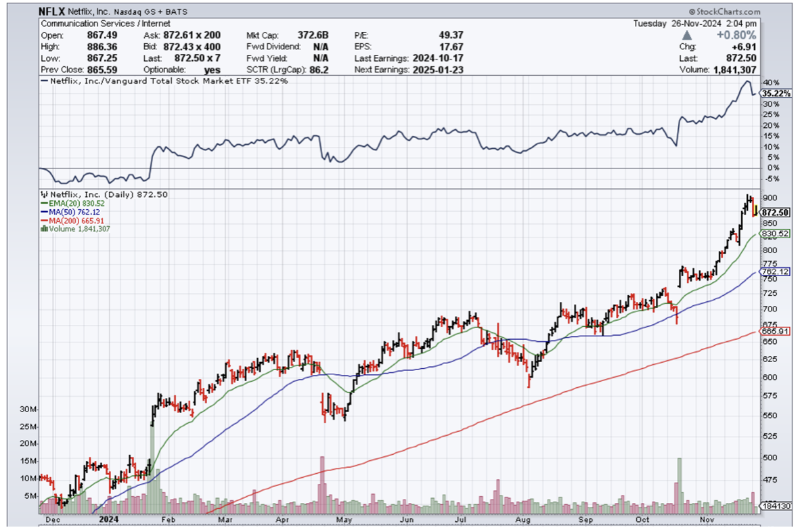Click the 2024 label on the date axis
This screenshot has width=800, height=532.
[109, 519]
